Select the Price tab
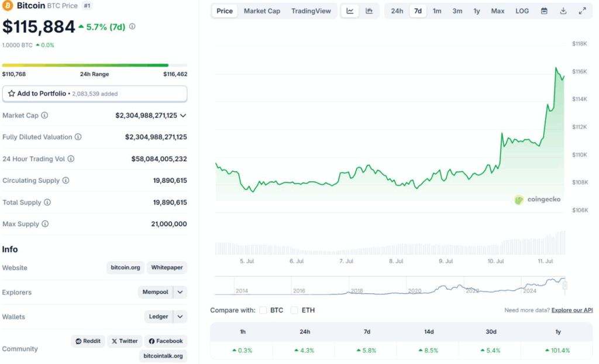 pos(225,11)
